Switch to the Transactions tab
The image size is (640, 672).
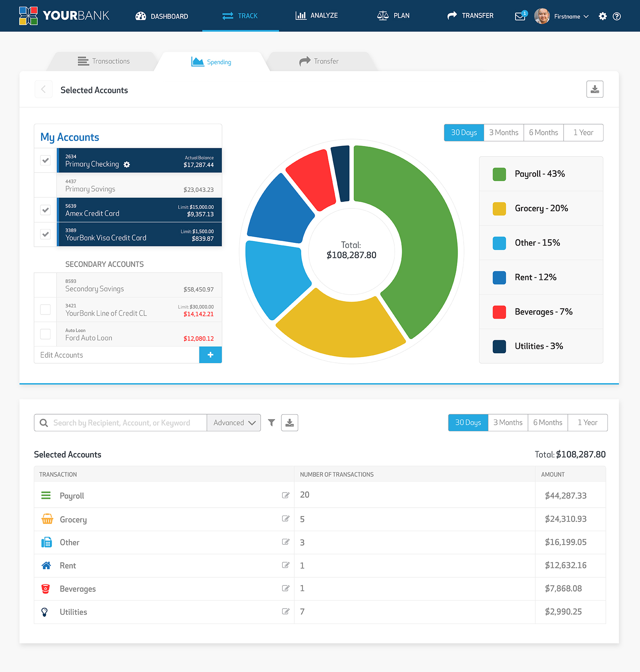103,61
